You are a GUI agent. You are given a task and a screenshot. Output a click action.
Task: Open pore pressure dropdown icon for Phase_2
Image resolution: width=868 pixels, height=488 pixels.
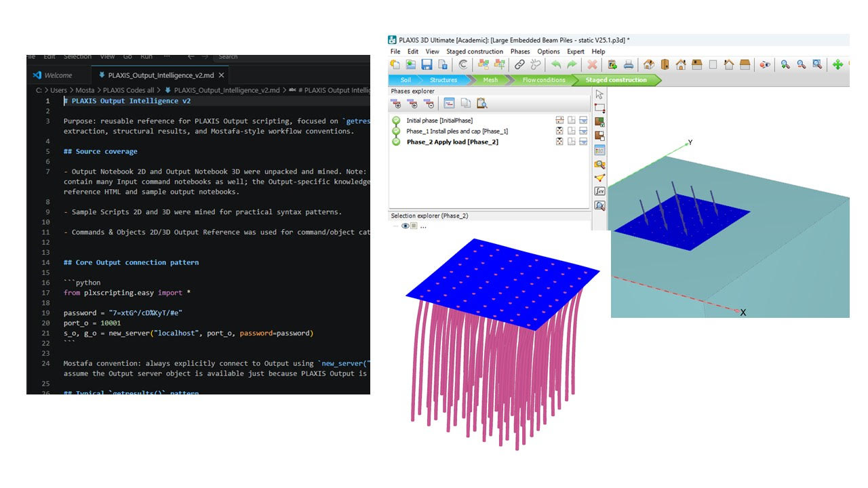(583, 142)
